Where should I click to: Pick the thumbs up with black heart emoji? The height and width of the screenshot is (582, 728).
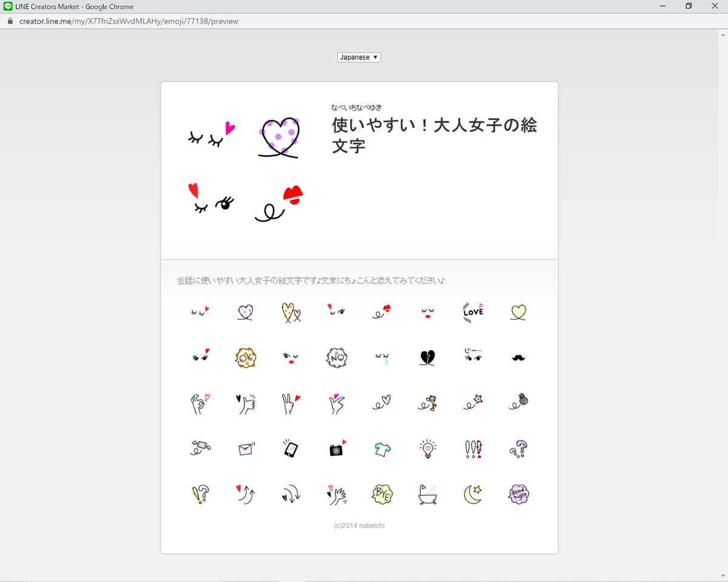[x=245, y=403]
